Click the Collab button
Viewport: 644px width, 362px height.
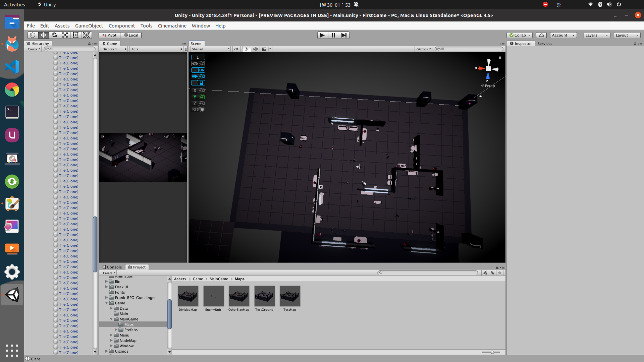tap(520, 35)
